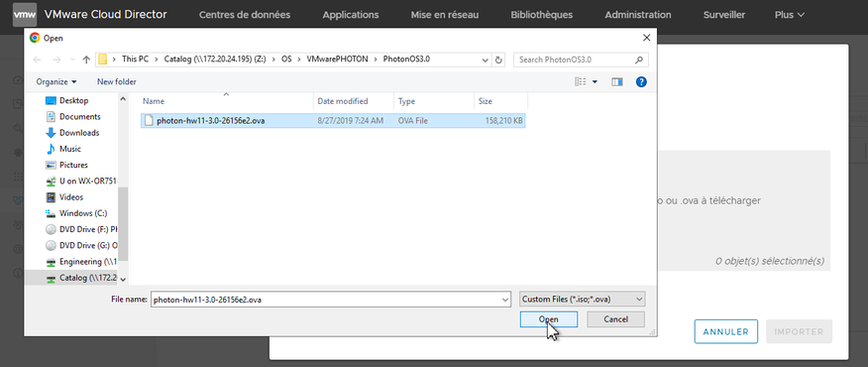Screen dimensions: 868x367
Task: Select photon-hw11-3.0-26156e2.ova file
Action: coord(333,121)
